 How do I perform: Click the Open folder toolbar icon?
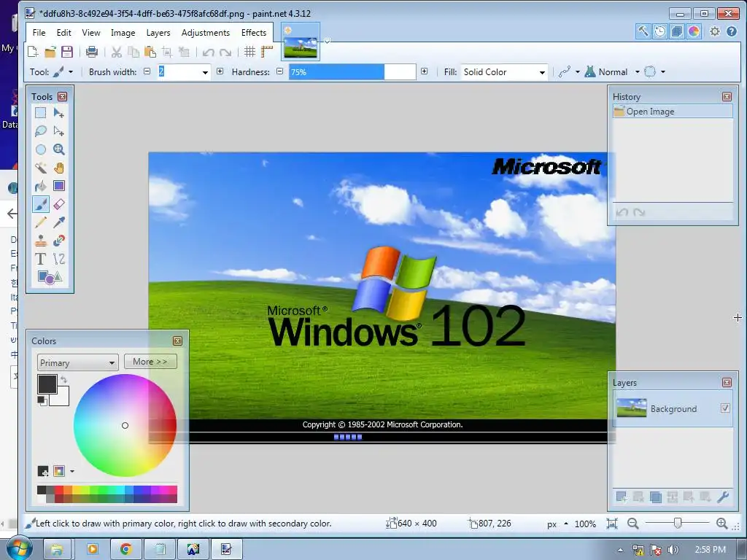click(50, 52)
